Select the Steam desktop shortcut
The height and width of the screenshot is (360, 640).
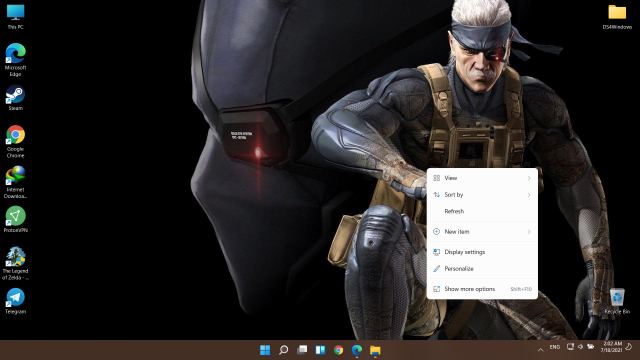pyautogui.click(x=16, y=98)
